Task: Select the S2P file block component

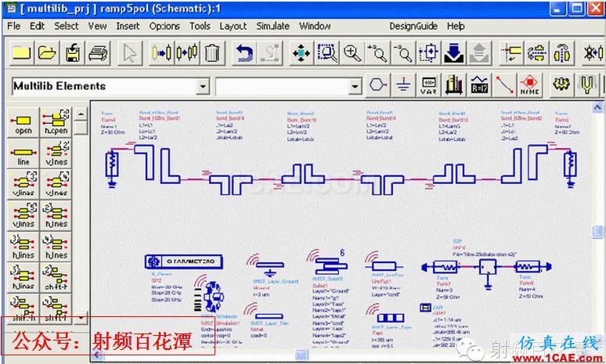Action: click(487, 268)
